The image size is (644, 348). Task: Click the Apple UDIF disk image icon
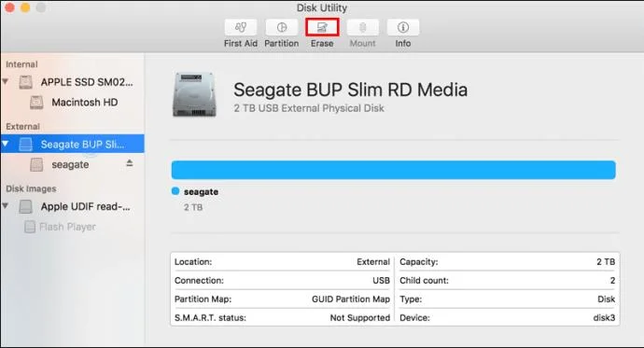coord(25,206)
